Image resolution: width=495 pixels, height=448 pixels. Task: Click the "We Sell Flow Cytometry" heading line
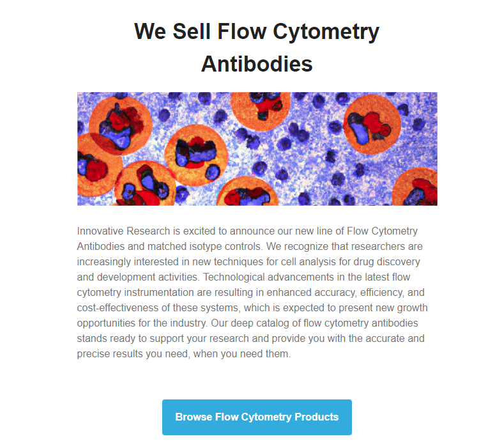tap(257, 31)
